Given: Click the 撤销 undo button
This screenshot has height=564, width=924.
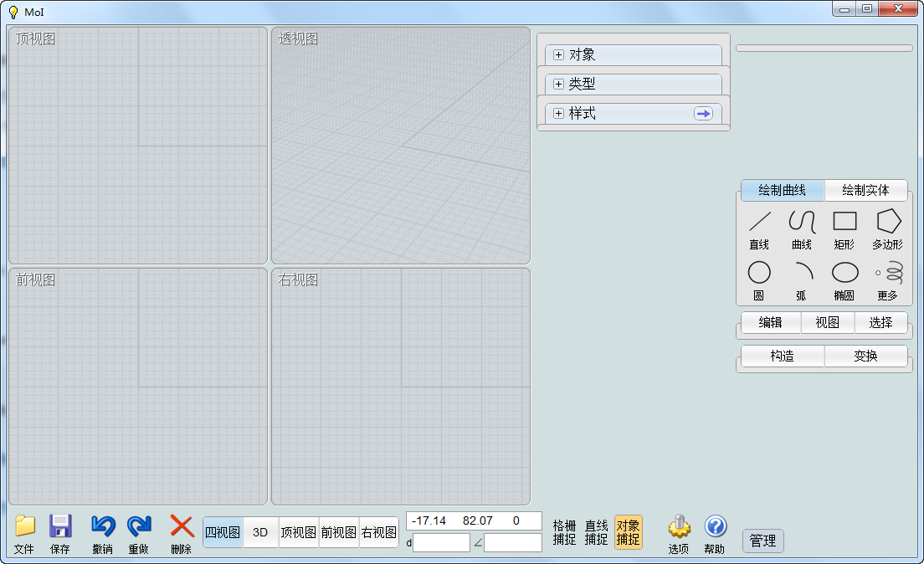Looking at the screenshot, I should pos(100,533).
